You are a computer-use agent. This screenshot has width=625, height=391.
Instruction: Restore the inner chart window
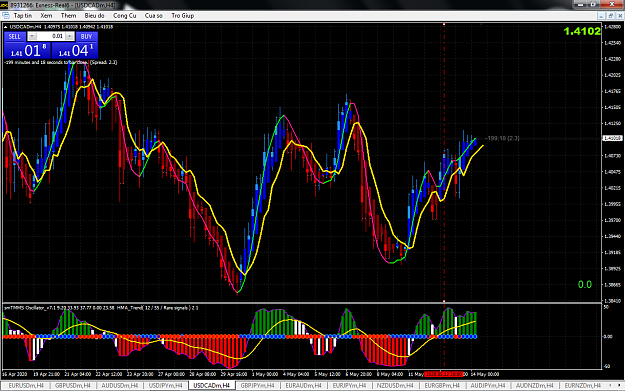tap(611, 16)
